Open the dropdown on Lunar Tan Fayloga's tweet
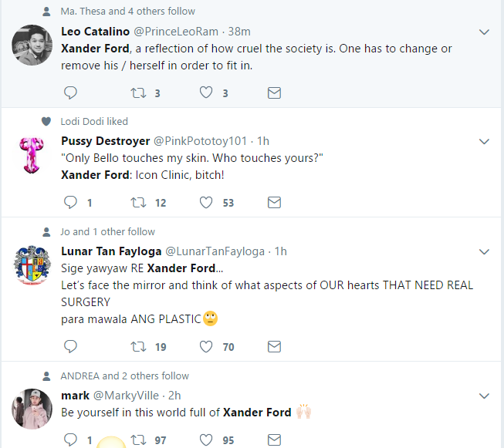Viewport: 504px width, 448px height. point(484,251)
